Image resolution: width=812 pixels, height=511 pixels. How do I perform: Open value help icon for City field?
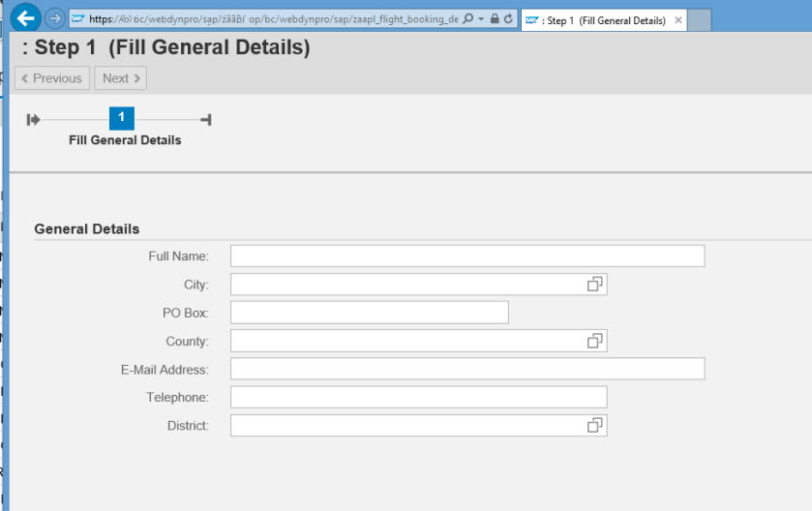(595, 285)
